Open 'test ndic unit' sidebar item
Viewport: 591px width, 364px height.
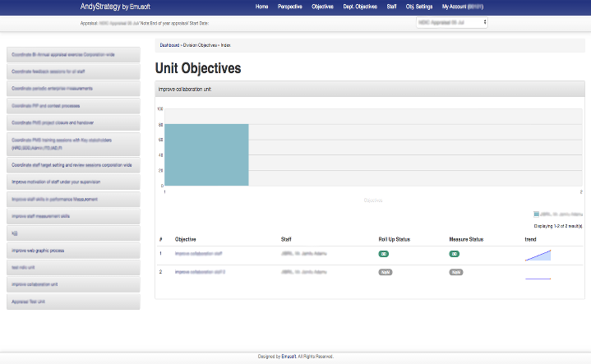pyautogui.click(x=73, y=268)
